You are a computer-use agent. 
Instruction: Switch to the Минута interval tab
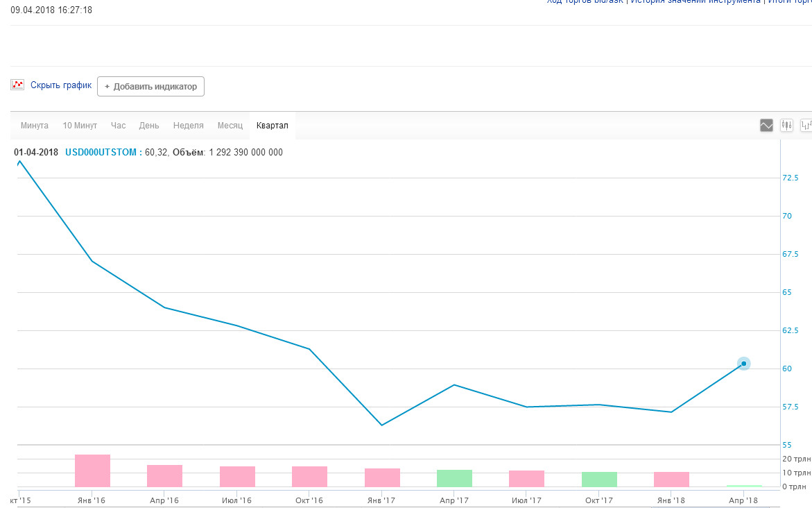pyautogui.click(x=35, y=126)
